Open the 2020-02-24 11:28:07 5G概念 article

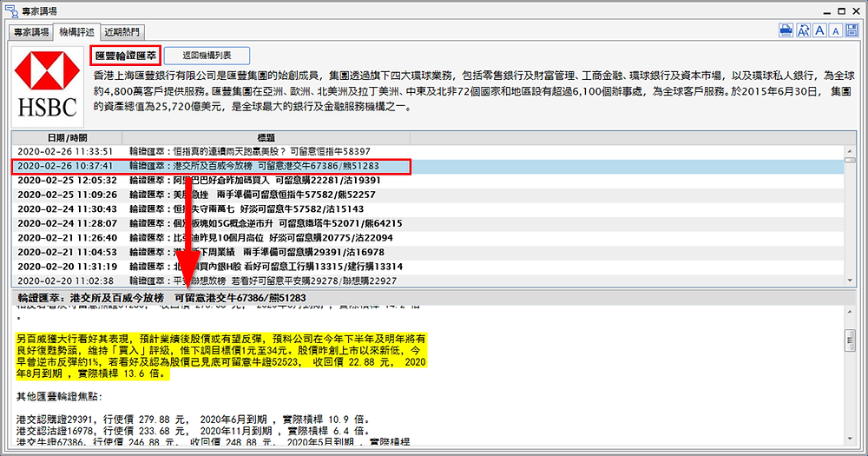point(428,223)
